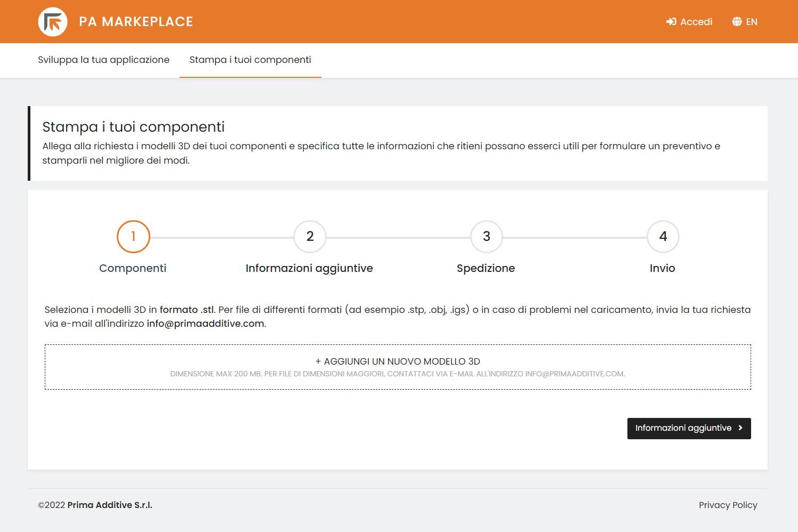The width and height of the screenshot is (798, 532).
Task: Open the Accedi sign-in link
Action: coord(696,21)
